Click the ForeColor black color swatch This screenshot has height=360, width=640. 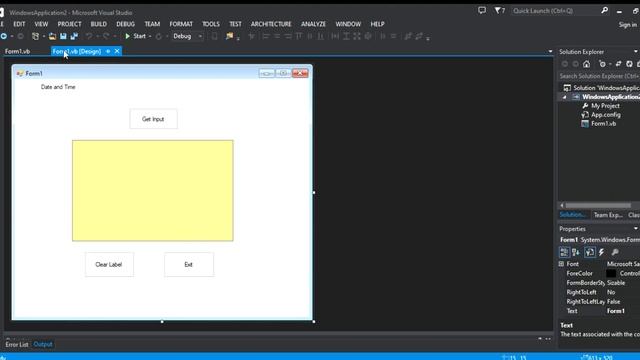coord(611,273)
